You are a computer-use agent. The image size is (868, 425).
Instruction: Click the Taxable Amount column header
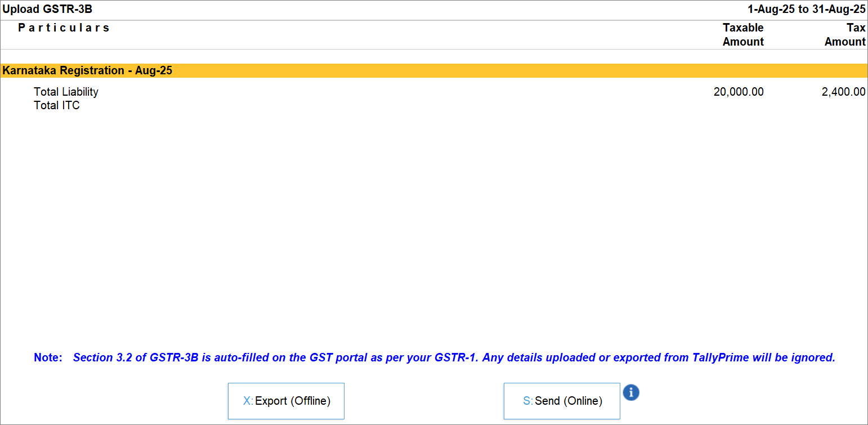743,34
